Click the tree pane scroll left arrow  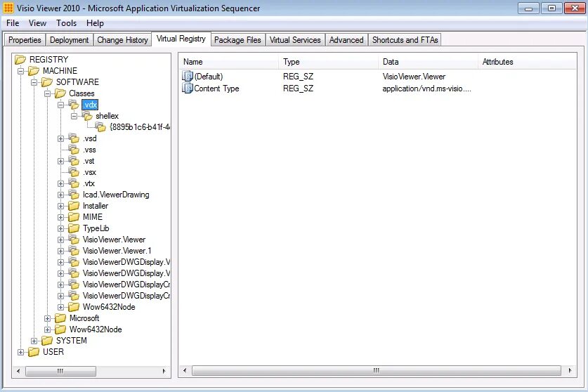[18, 371]
